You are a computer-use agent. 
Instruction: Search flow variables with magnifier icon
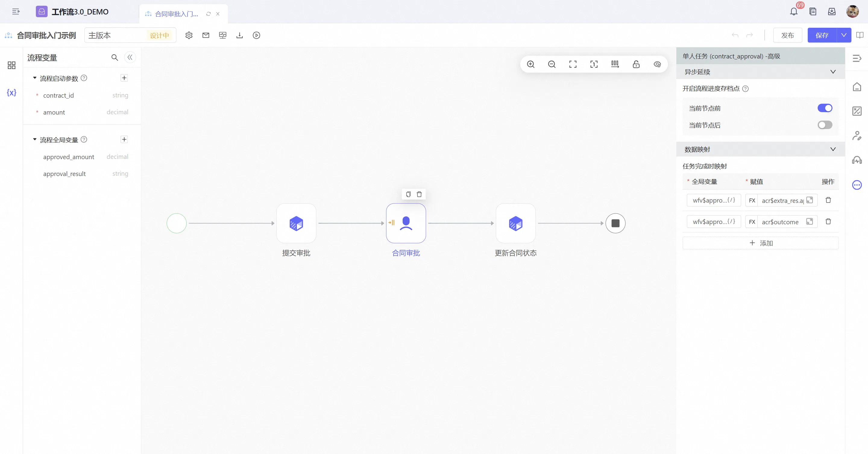pos(115,58)
